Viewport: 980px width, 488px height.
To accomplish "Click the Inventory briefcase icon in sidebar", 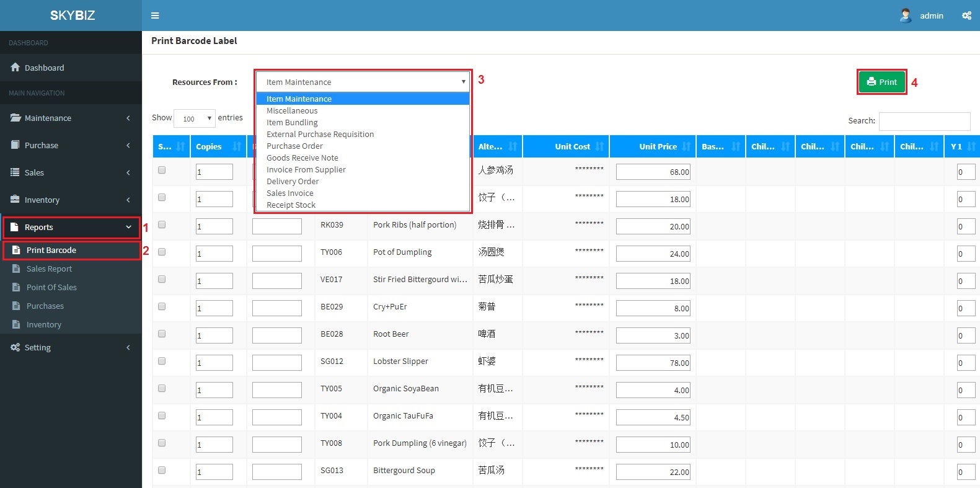I will [x=15, y=200].
